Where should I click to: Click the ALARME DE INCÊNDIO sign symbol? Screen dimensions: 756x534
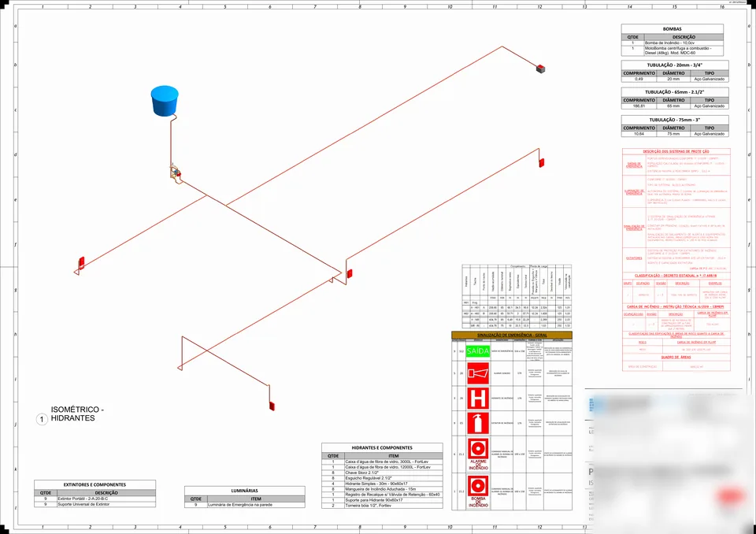point(478,454)
